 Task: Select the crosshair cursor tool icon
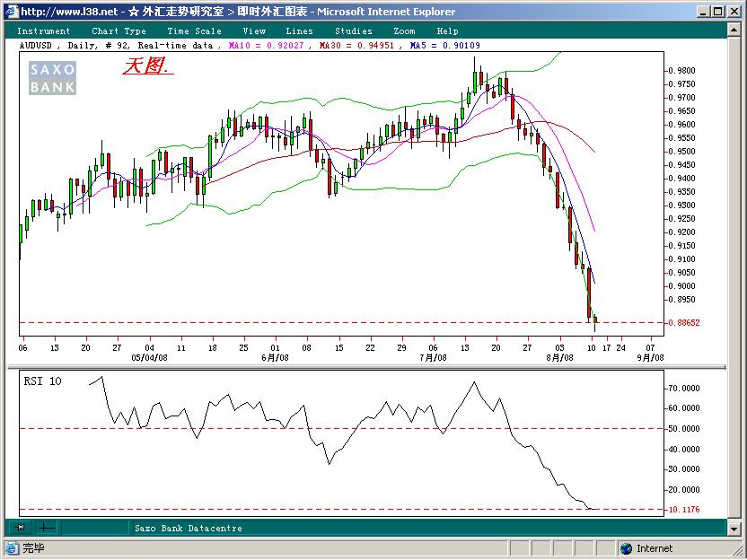tap(46, 527)
